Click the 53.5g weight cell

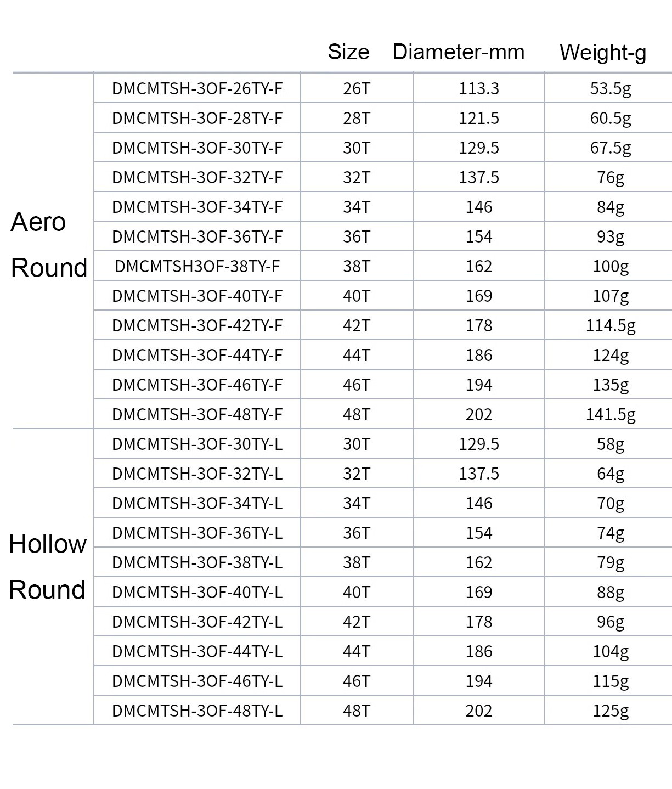[611, 89]
